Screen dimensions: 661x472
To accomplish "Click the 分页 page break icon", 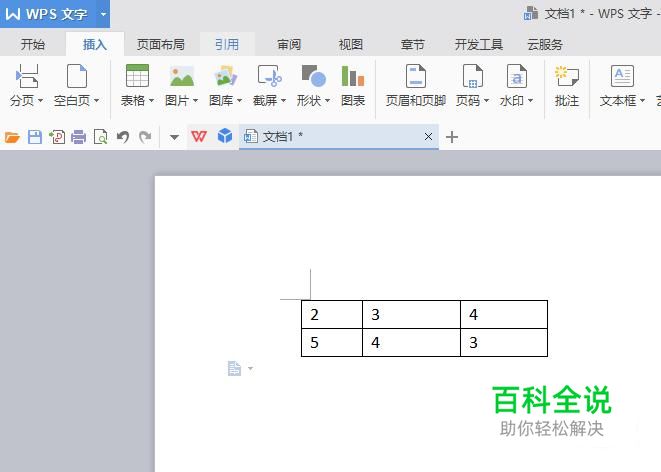I will pyautogui.click(x=27, y=76).
